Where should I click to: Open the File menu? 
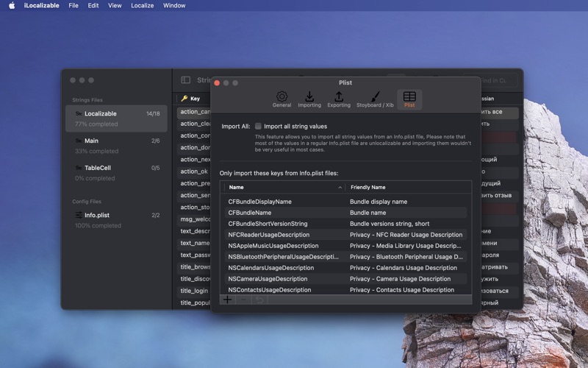(73, 5)
